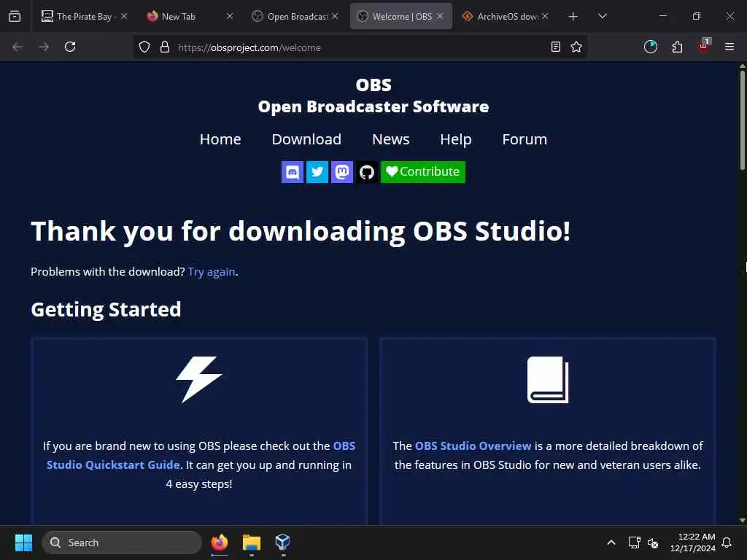Open the Firefox View button in the tab bar

click(15, 16)
